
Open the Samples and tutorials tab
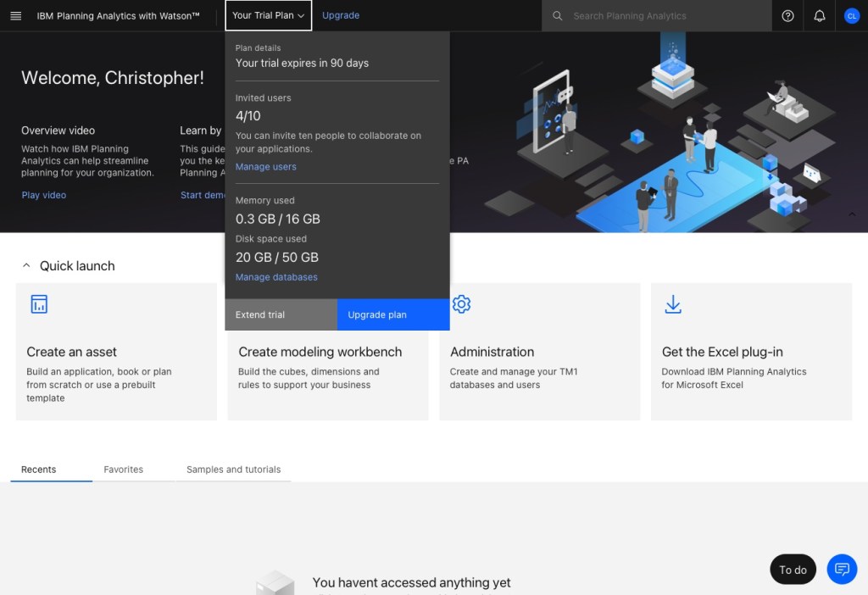pos(233,469)
